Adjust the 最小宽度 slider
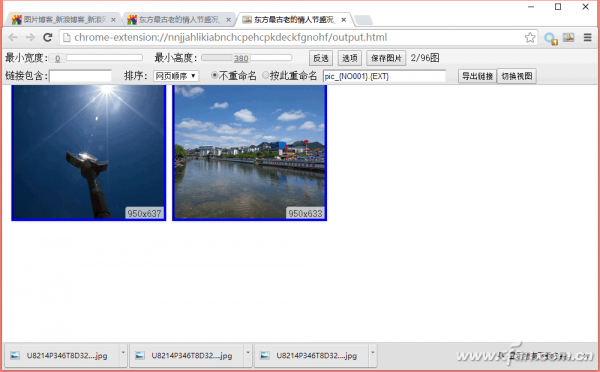Screen dimensions: 600x372 tap(96, 58)
